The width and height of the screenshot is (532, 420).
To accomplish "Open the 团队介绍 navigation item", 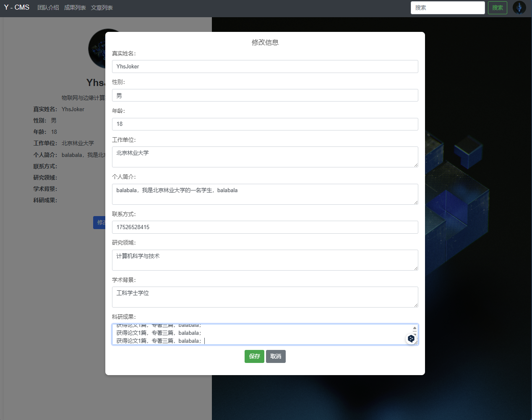I will [48, 8].
